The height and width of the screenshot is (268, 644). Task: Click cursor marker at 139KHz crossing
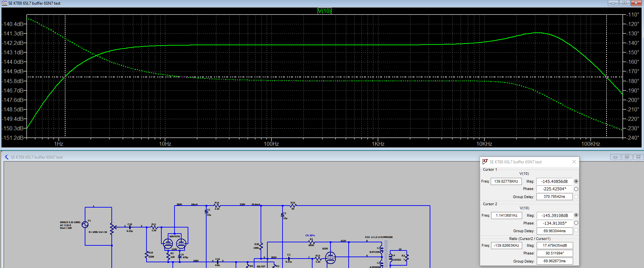607,77
